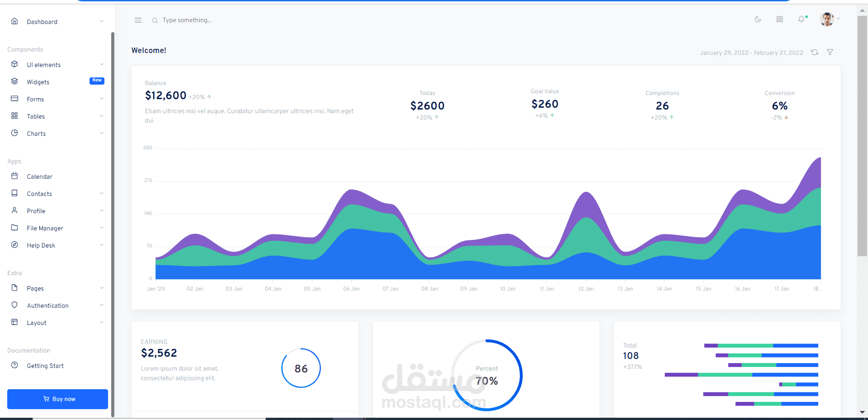Open the Authentication menu item
Screen dimensions: 868x420
(48, 305)
